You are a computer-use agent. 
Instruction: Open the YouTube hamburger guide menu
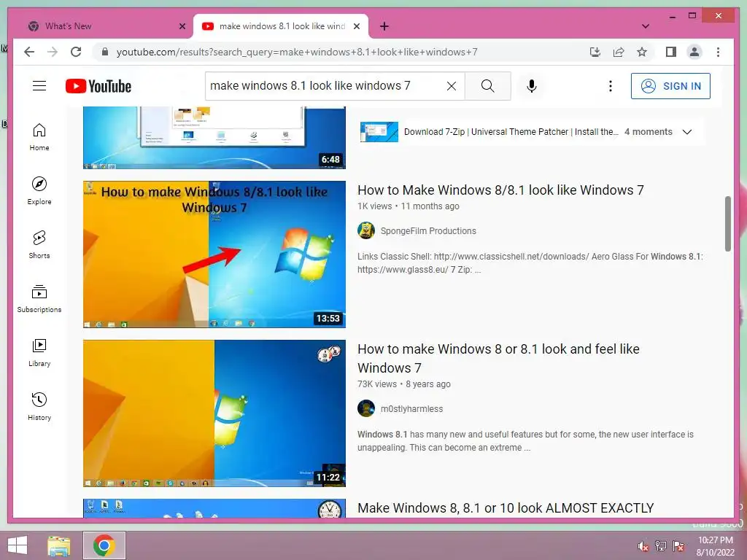click(39, 86)
